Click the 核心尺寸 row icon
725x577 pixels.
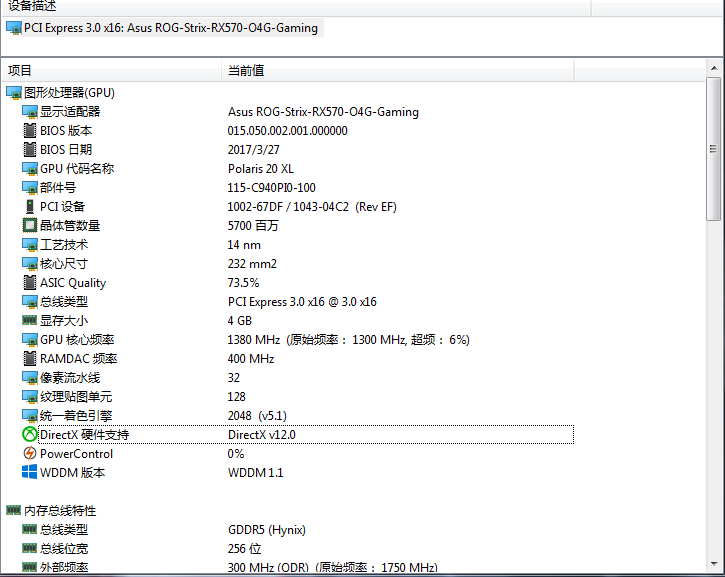pyautogui.click(x=30, y=264)
